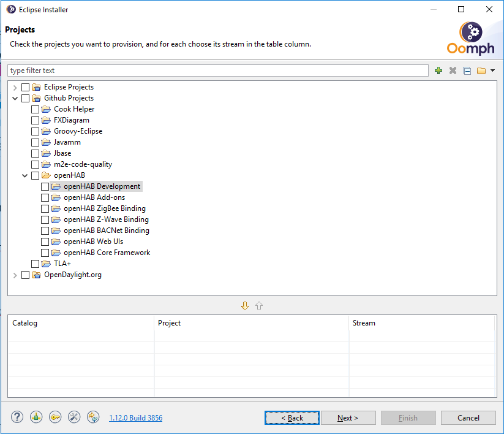Select the openHAB BACNet Binding row
504x434 pixels.
pyautogui.click(x=107, y=230)
